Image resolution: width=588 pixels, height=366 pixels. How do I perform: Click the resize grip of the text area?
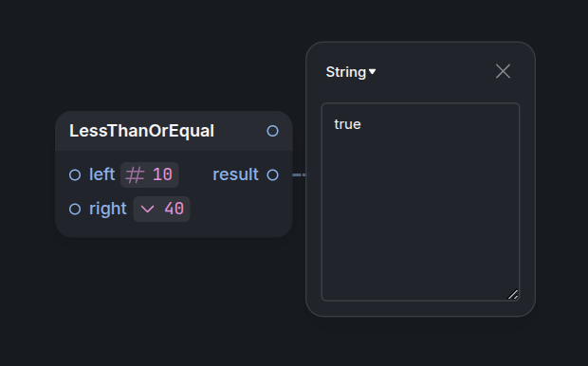pyautogui.click(x=513, y=294)
